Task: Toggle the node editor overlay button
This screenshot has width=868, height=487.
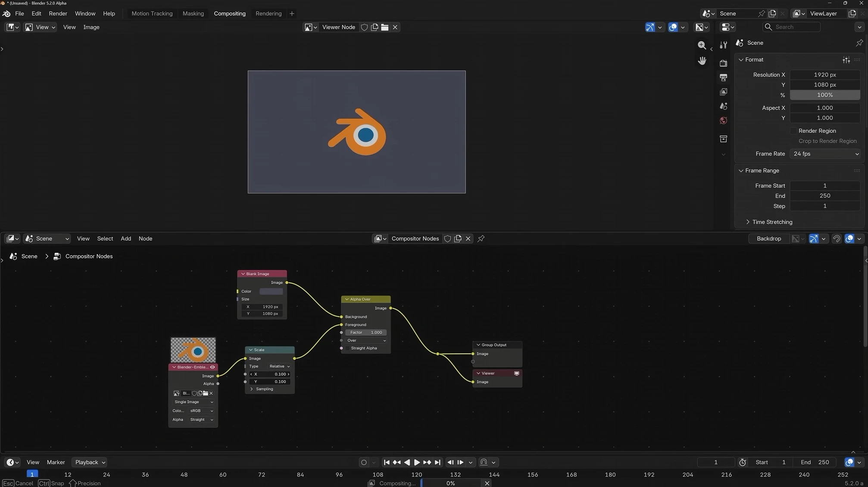Action: click(x=849, y=239)
